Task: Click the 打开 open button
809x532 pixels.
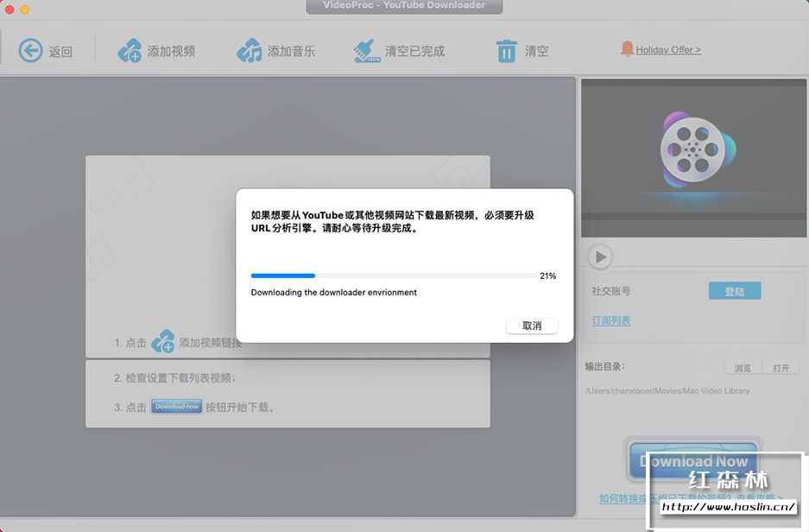Action: tap(781, 367)
